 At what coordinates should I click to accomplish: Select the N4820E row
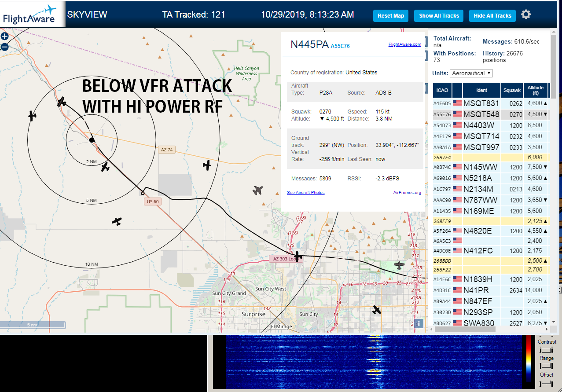(491, 231)
